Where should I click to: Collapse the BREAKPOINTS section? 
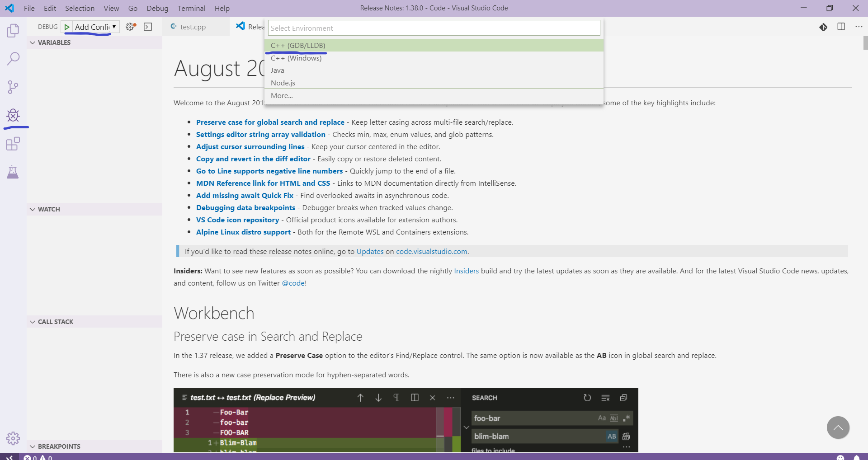(x=94, y=446)
